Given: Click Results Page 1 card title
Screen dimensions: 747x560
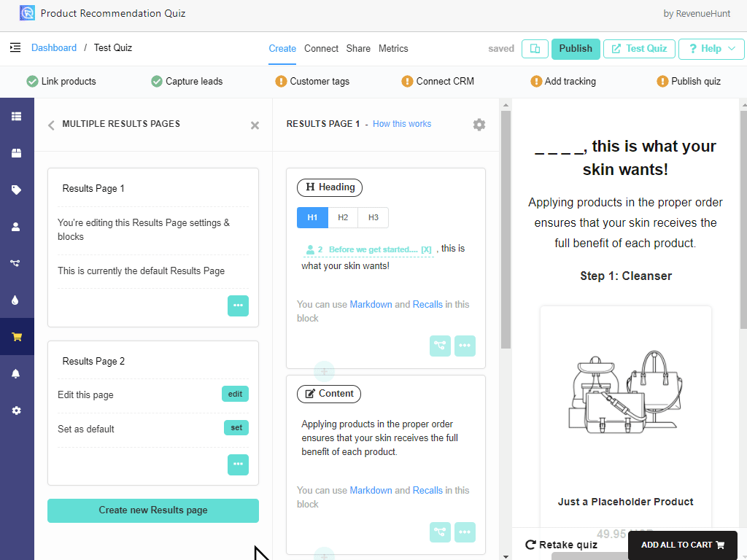Looking at the screenshot, I should coord(93,189).
